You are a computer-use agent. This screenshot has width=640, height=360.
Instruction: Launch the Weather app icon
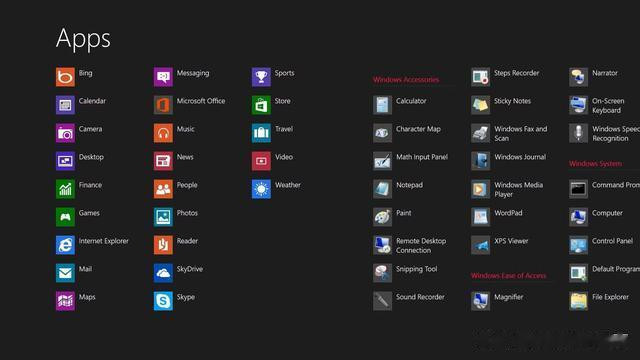click(x=261, y=189)
